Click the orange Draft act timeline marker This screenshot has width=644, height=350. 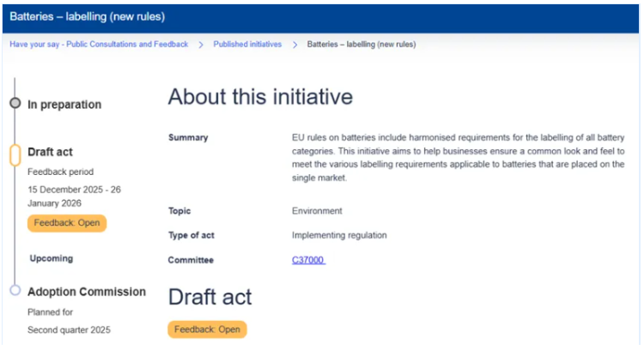(15, 155)
